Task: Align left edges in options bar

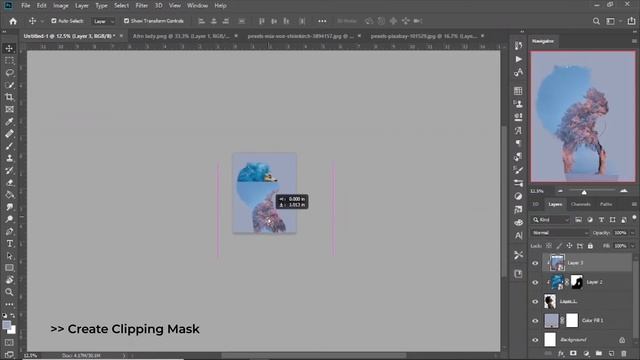Action: click(x=201, y=21)
